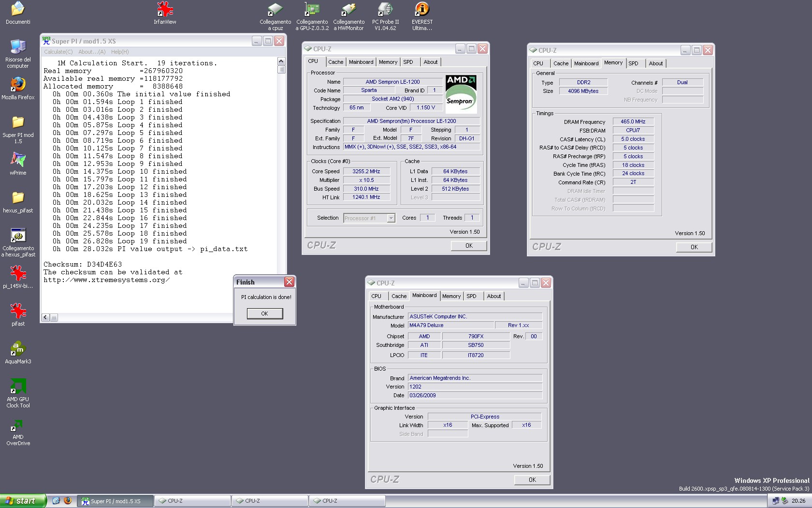Click the Level 2 512 KBytes value
This screenshot has width=812, height=508.
455,189
